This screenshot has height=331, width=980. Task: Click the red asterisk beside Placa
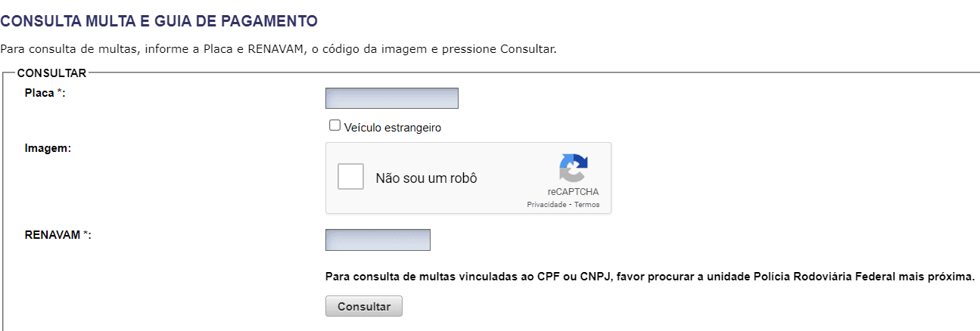[x=60, y=92]
